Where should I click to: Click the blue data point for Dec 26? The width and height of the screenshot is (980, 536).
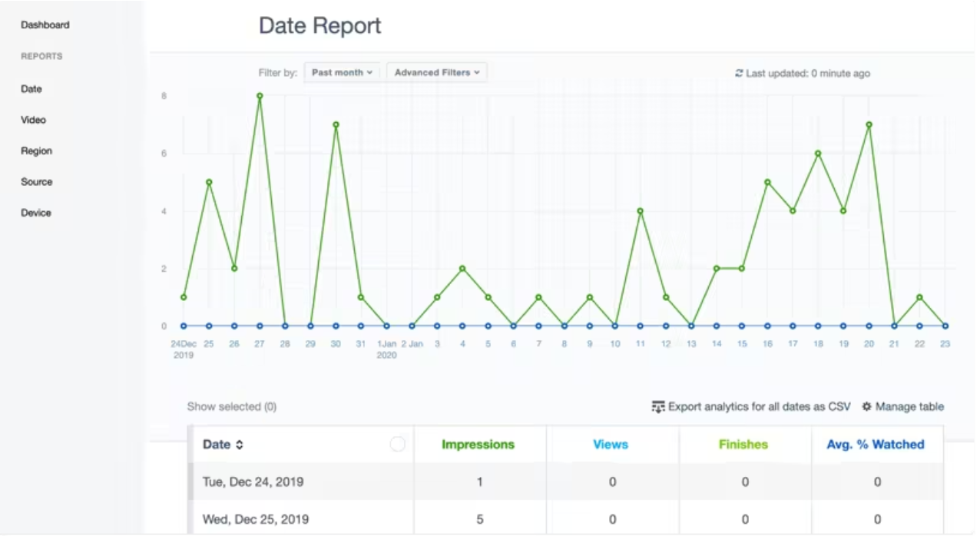click(234, 326)
